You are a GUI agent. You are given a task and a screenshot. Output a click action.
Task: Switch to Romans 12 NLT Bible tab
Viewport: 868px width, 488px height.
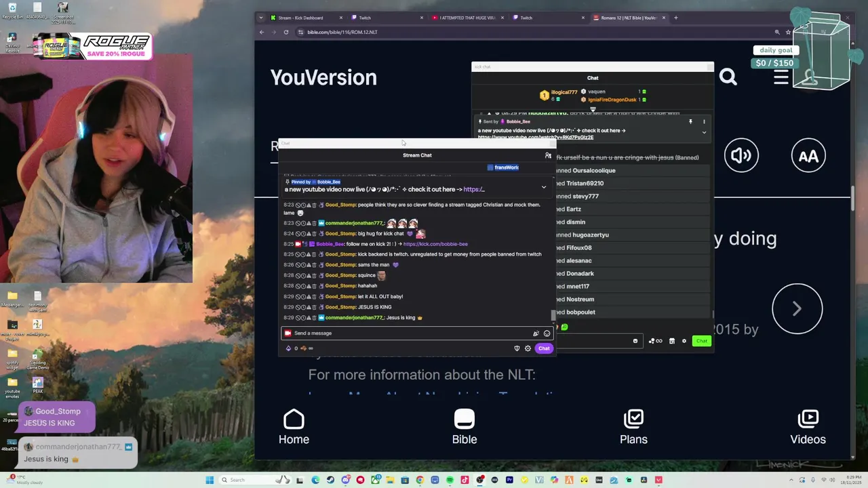[x=629, y=18]
